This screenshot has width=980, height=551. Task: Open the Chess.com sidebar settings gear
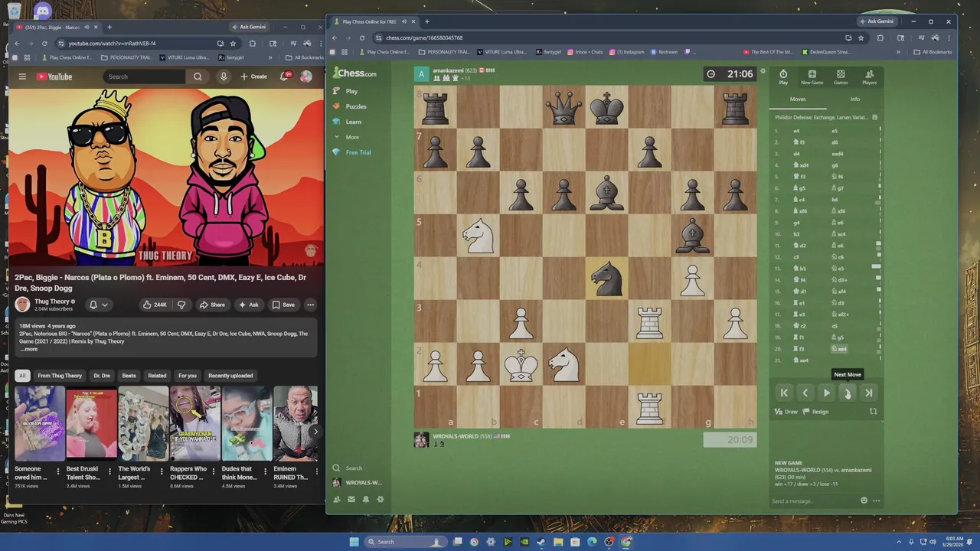click(x=381, y=500)
